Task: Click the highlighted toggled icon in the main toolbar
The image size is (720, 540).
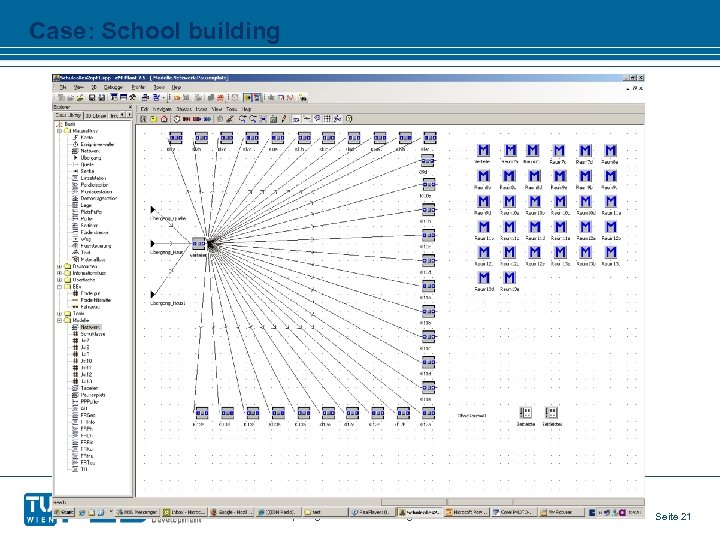Action: click(x=248, y=97)
